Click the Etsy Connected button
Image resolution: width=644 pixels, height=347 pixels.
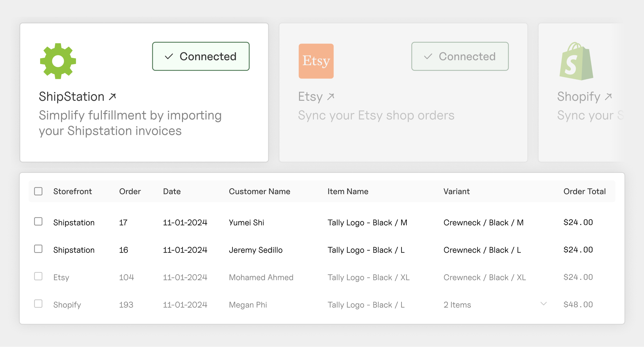460,56
